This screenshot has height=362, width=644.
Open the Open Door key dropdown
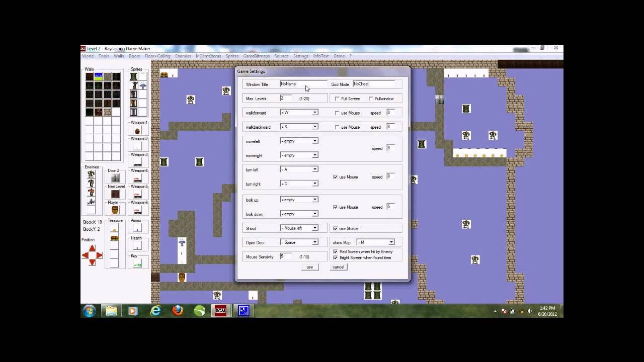pos(315,242)
